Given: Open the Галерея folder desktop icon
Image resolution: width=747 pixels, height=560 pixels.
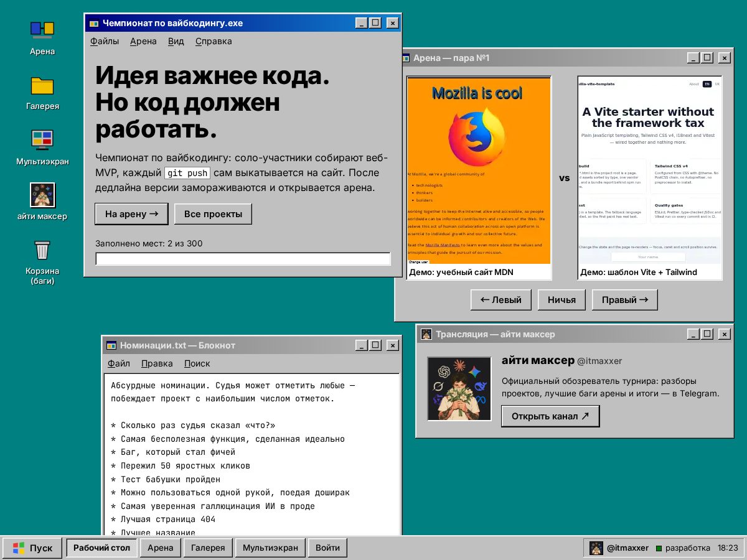Looking at the screenshot, I should (x=42, y=92).
